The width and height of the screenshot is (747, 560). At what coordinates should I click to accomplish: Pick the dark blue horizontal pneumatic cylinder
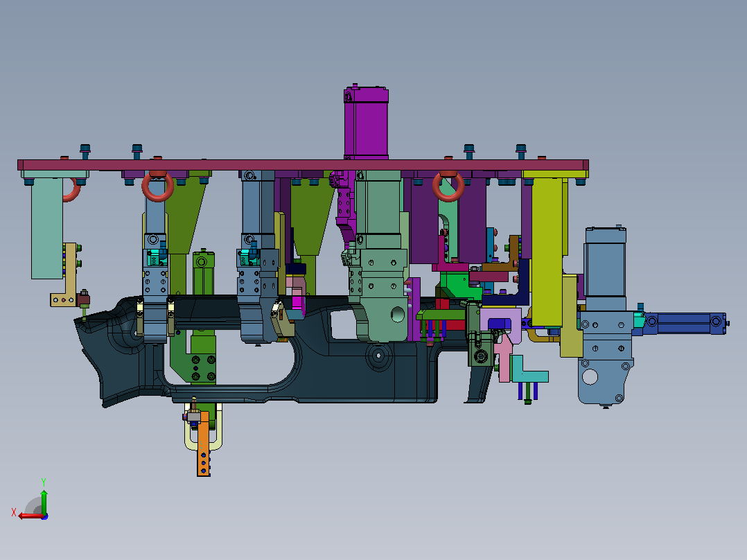click(684, 322)
